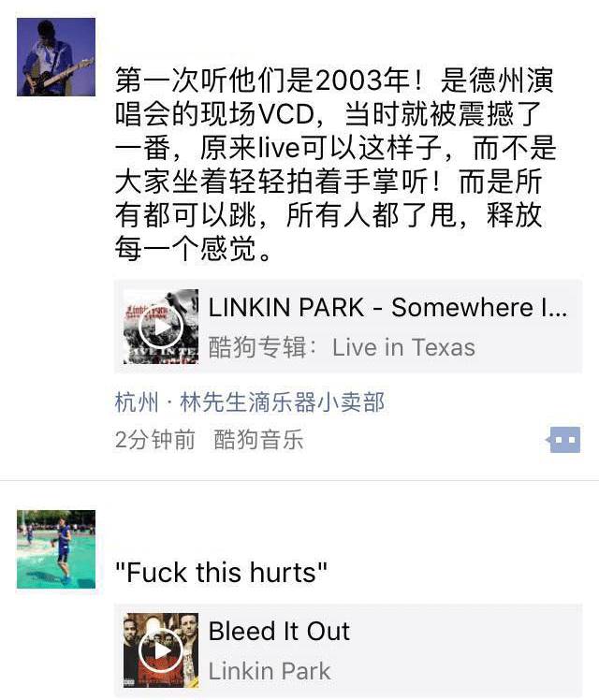Open the basketball court profile avatar
Image resolution: width=599 pixels, height=700 pixels.
click(x=56, y=549)
